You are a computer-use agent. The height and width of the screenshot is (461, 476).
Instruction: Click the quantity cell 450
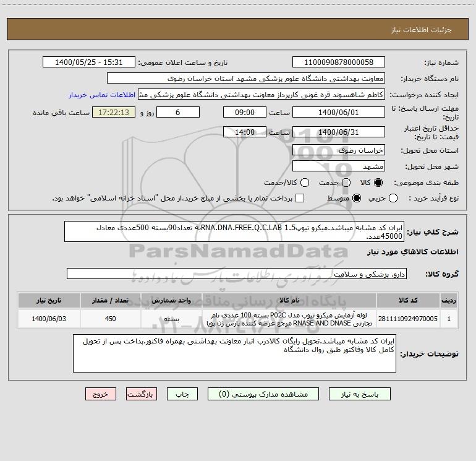[111, 319]
